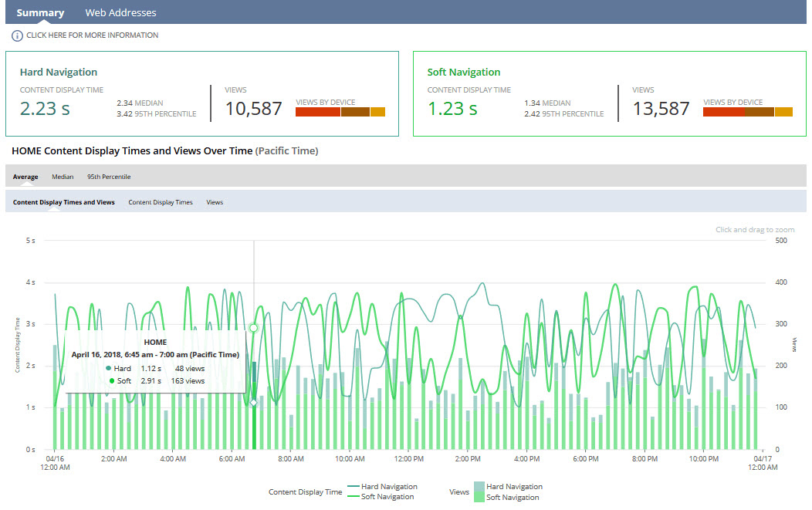Select the Views chart tab

(214, 201)
